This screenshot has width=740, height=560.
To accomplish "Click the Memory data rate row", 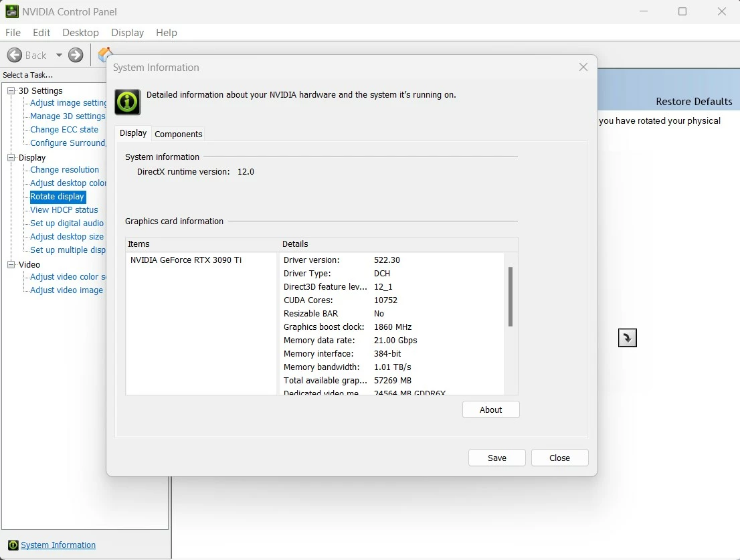I will pos(391,340).
